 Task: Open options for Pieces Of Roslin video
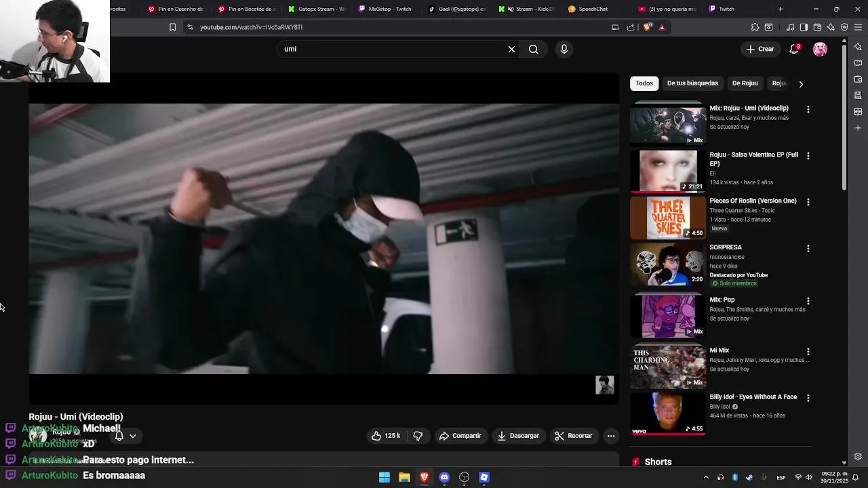coord(808,202)
